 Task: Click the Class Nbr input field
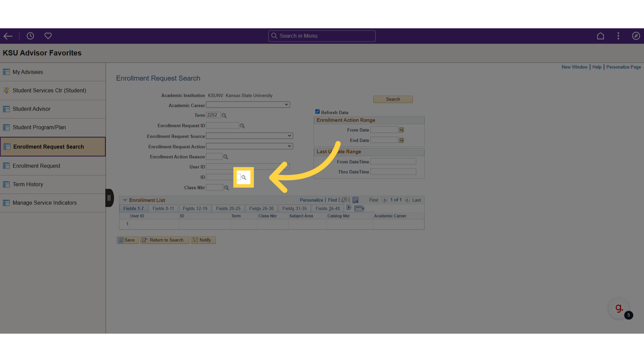pos(215,187)
